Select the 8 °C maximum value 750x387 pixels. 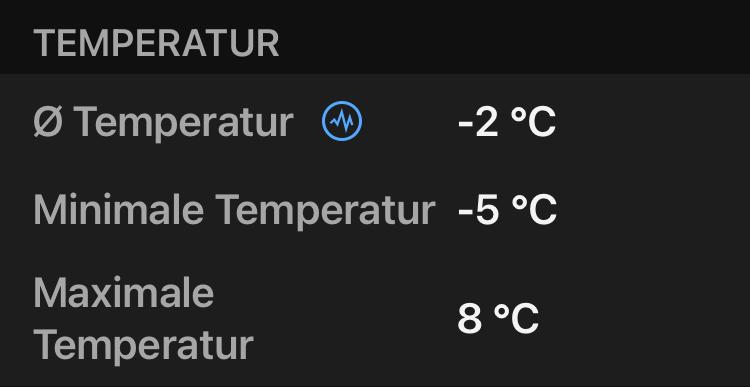click(498, 319)
